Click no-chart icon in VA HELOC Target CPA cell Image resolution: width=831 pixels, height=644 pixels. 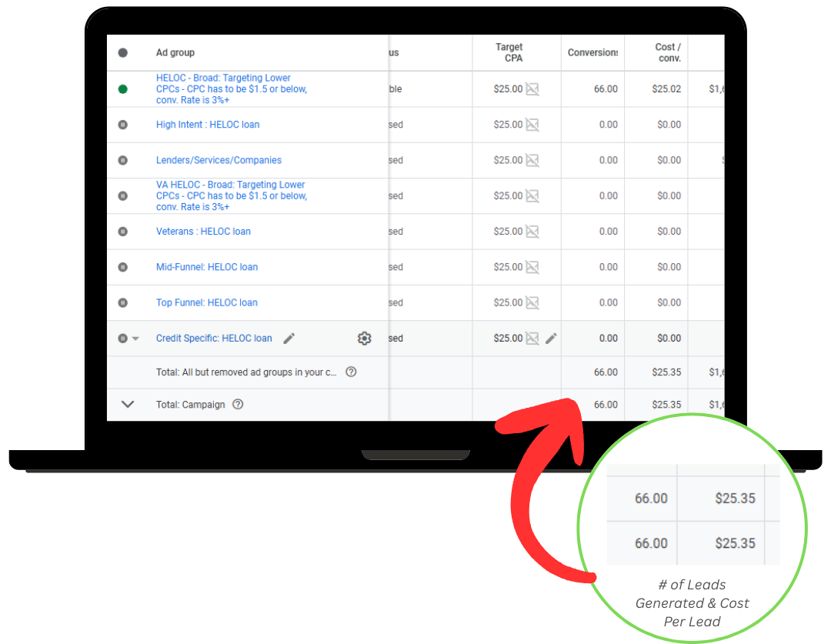click(532, 195)
